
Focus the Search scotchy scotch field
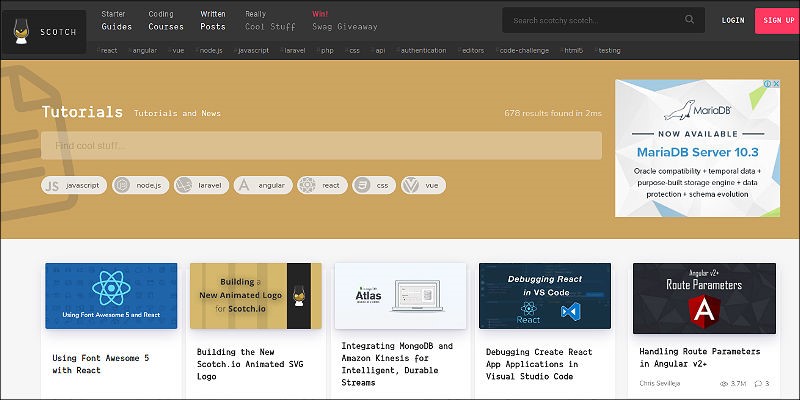[604, 20]
